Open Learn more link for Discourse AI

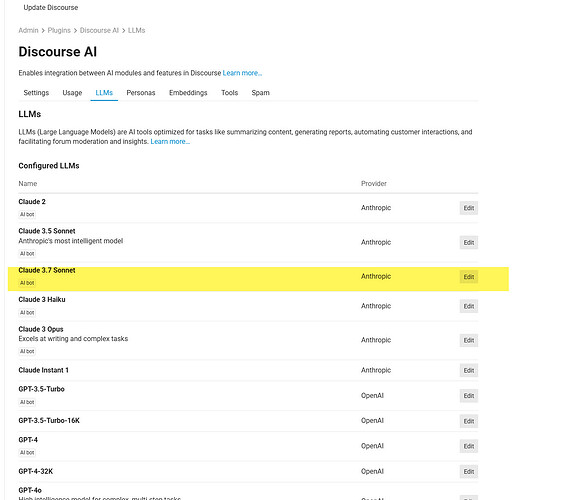(x=242, y=73)
